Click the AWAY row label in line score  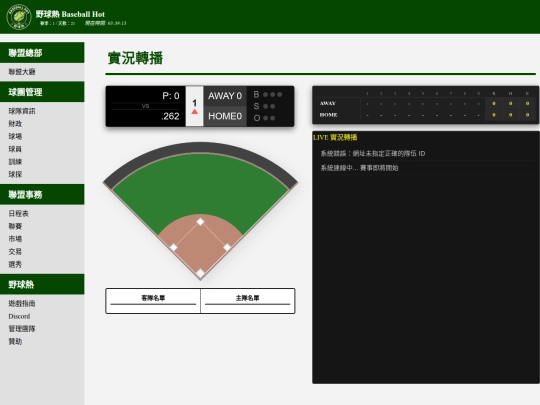click(x=328, y=103)
